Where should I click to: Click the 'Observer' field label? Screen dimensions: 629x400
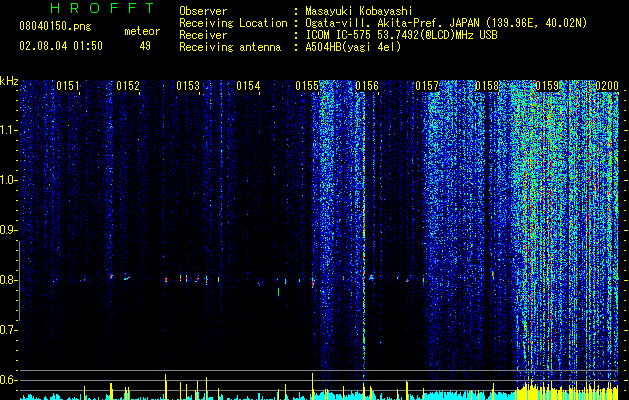tap(203, 11)
